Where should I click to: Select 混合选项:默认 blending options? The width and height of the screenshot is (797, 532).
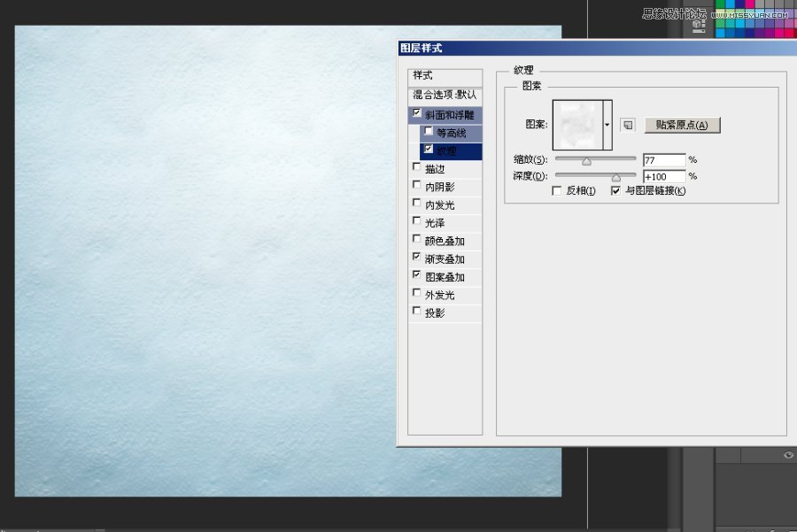445,95
